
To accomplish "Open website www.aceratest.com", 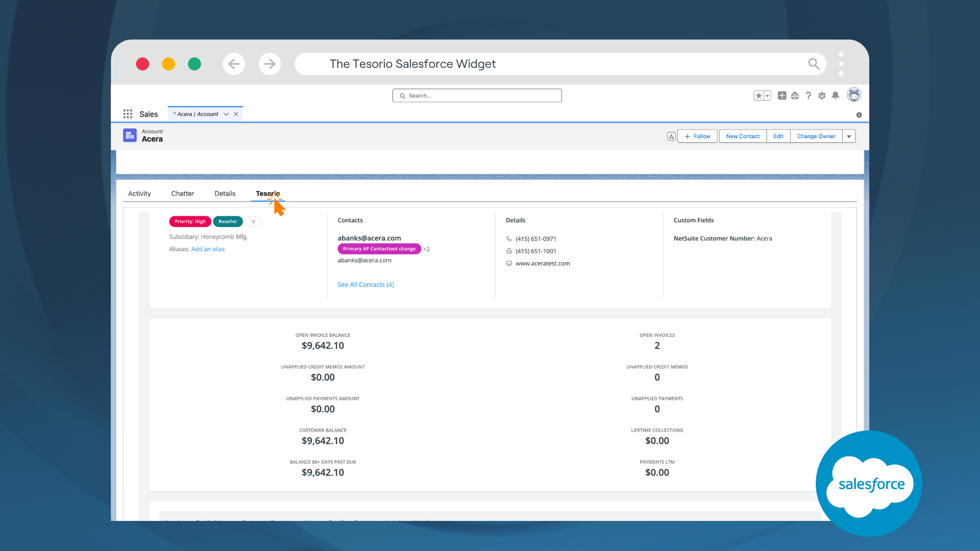I will click(x=543, y=263).
